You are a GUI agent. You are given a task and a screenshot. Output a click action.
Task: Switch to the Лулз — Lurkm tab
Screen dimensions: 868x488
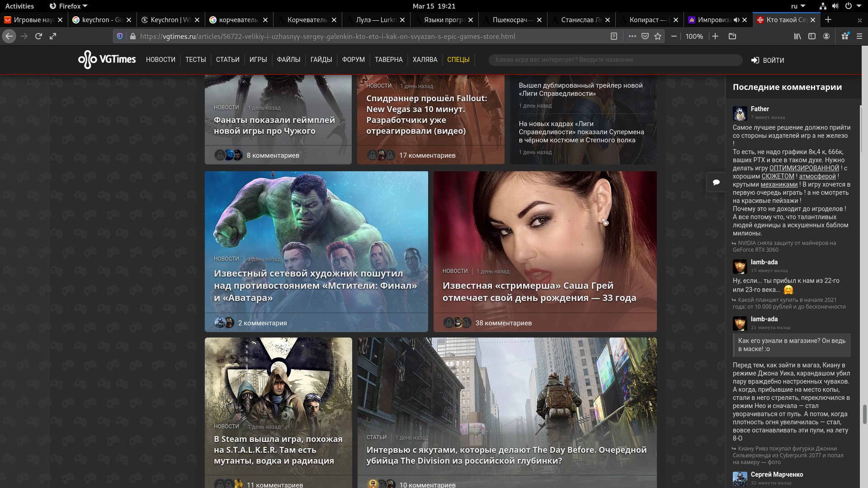(x=376, y=20)
